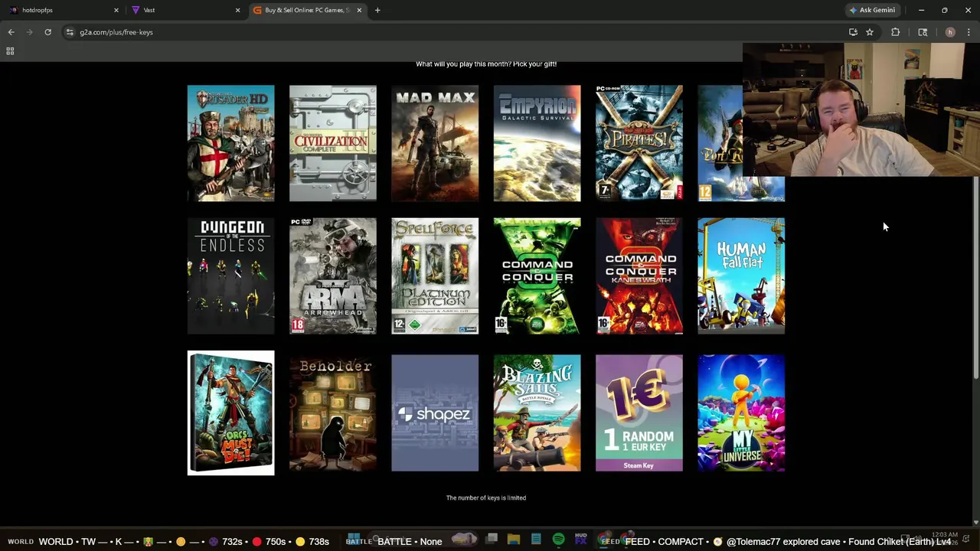980x551 pixels.
Task: Open site information icon beside the URL
Action: (70, 32)
